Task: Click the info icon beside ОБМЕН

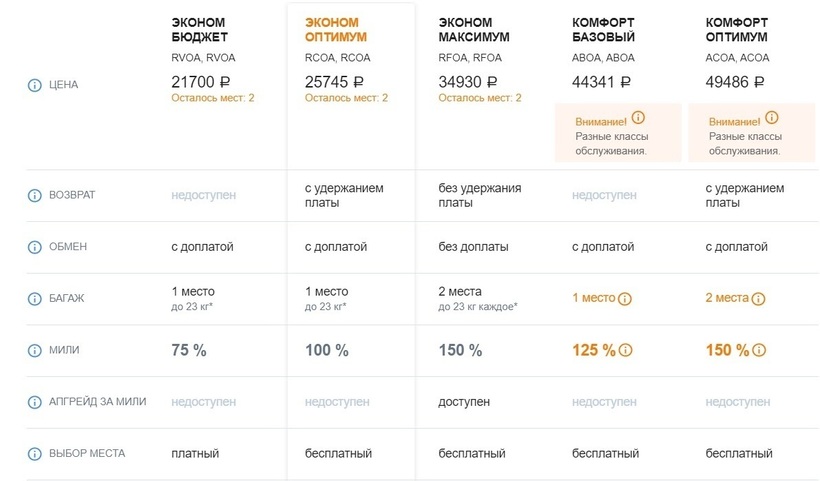Action: pyautogui.click(x=35, y=247)
